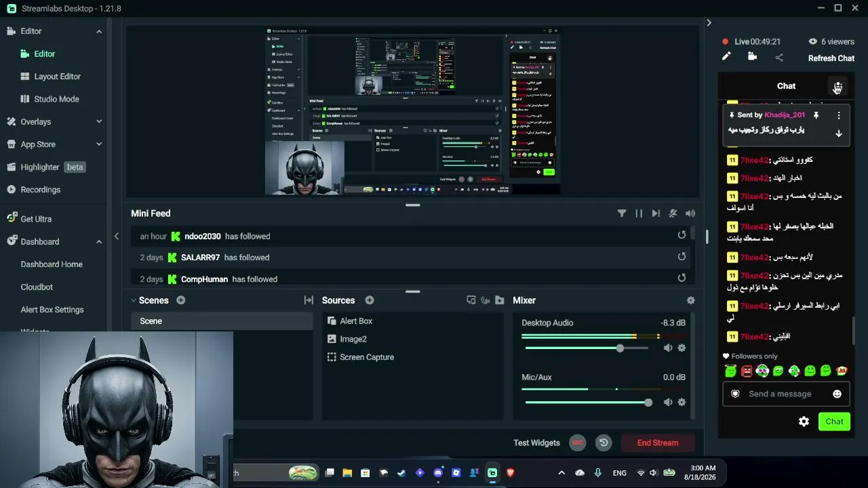The height and width of the screenshot is (488, 868).
Task: Toggle Mini Feed mute event sounds icon
Action: coord(673,213)
